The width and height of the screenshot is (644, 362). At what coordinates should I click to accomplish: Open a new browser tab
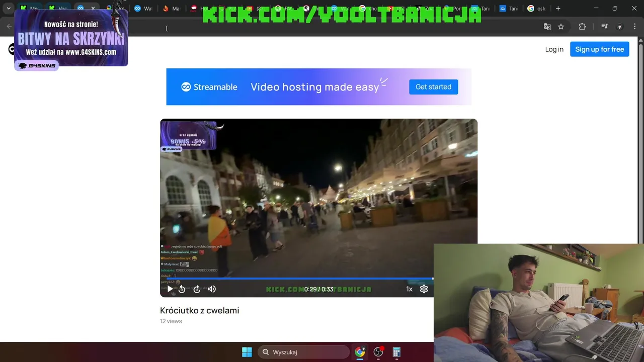(x=558, y=9)
